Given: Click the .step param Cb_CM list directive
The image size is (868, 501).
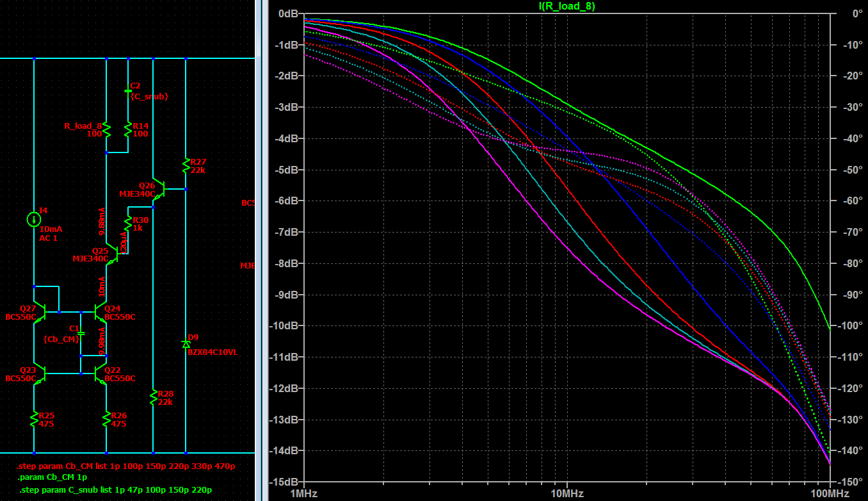Looking at the screenshot, I should (x=125, y=466).
